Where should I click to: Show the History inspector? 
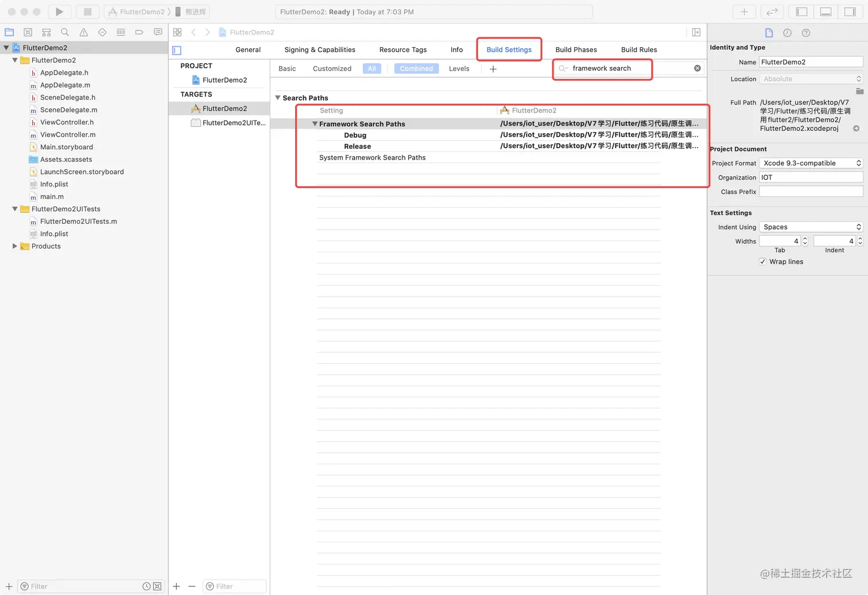(788, 33)
